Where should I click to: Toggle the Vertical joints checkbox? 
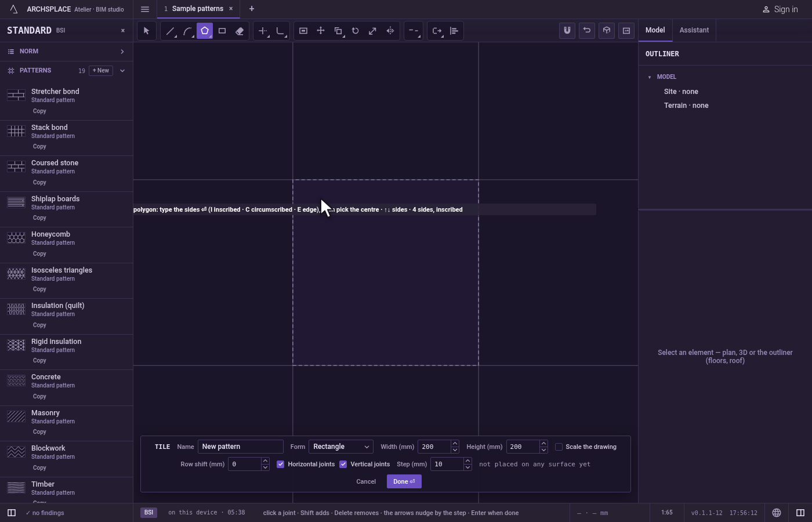[x=343, y=464]
